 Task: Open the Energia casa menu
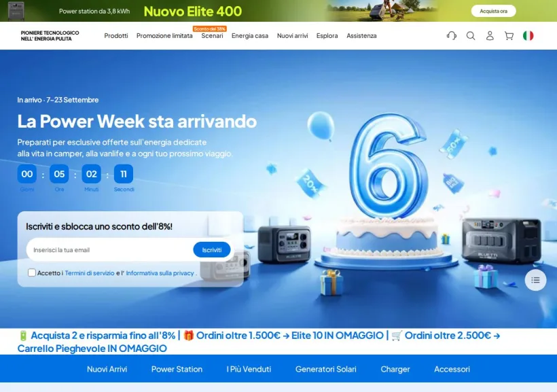click(250, 35)
